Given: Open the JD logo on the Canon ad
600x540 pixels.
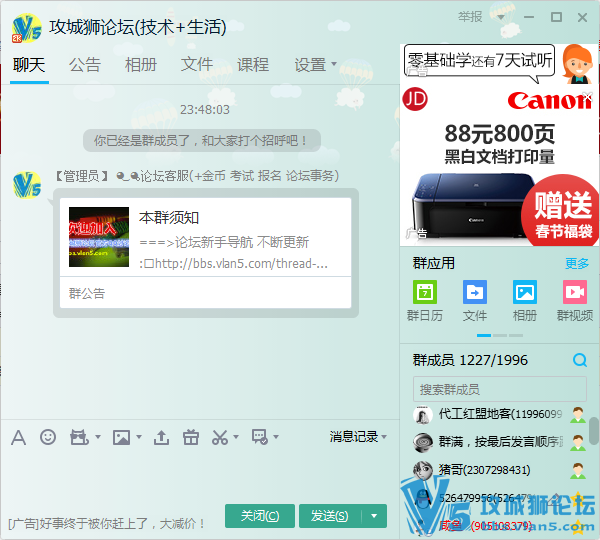Looking at the screenshot, I should click(x=415, y=99).
